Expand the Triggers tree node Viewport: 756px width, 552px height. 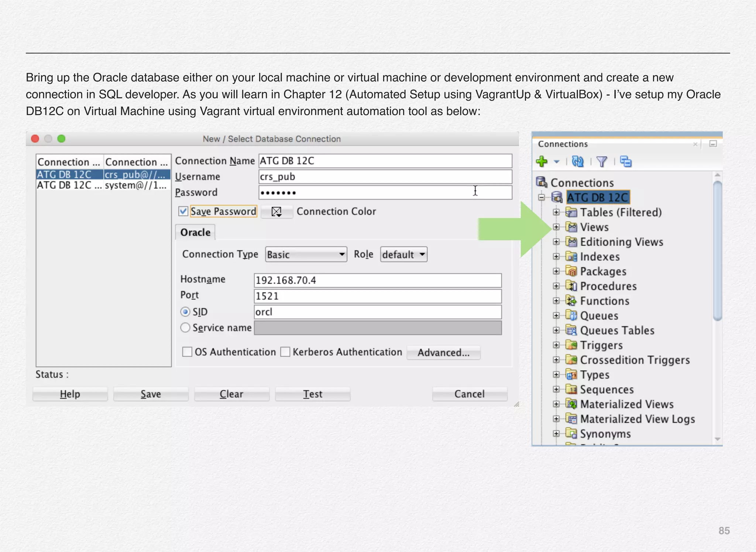click(556, 345)
